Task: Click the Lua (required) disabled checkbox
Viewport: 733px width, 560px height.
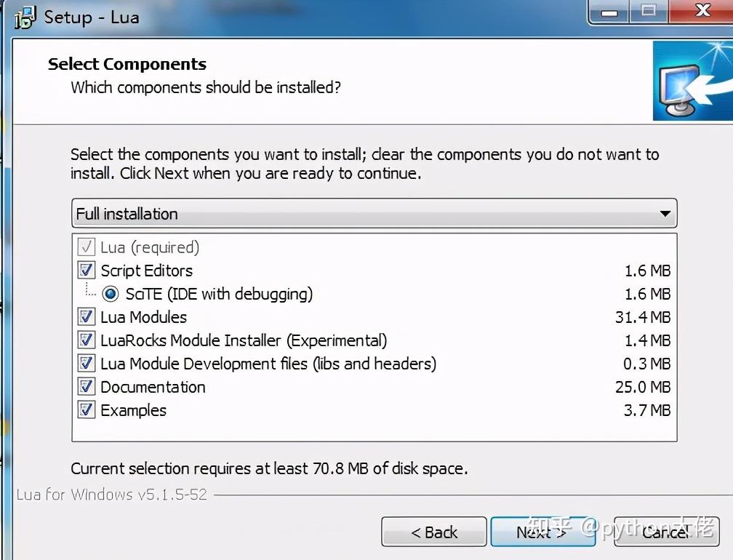Action: (87, 248)
